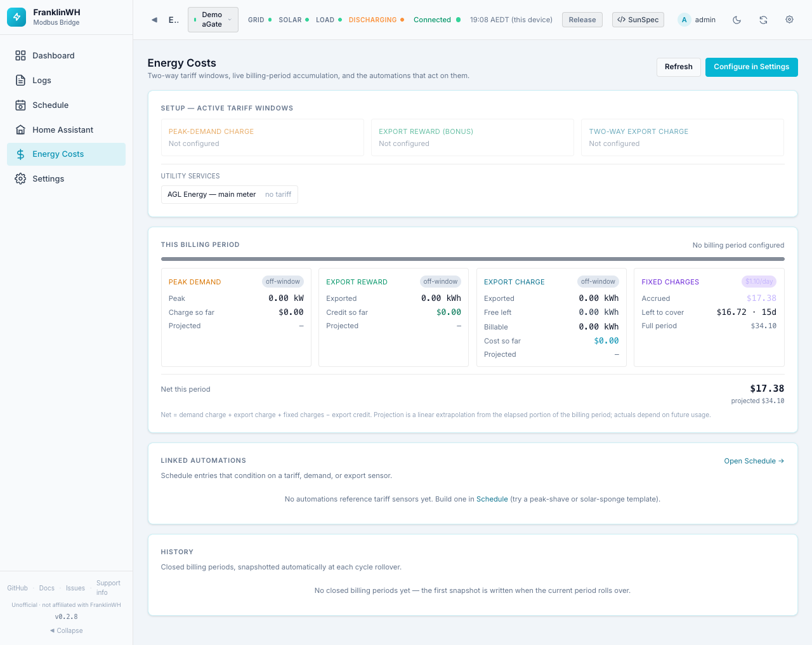Click the SOLAR status indicator
Viewport: 812px width, 645px height.
coord(294,20)
